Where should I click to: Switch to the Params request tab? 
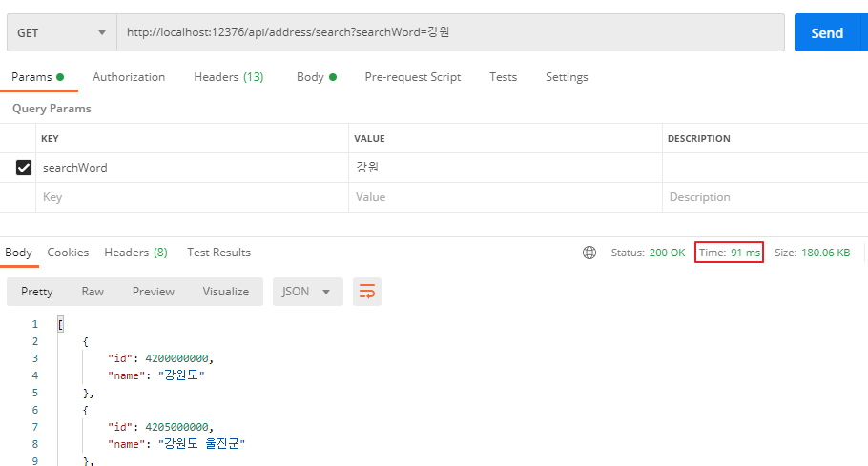tap(37, 77)
